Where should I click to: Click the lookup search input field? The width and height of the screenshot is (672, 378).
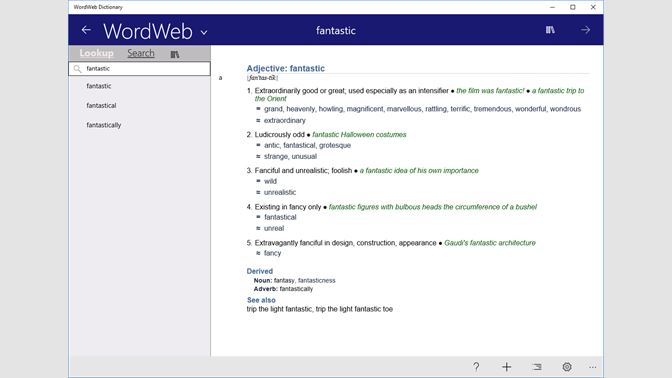coord(139,69)
